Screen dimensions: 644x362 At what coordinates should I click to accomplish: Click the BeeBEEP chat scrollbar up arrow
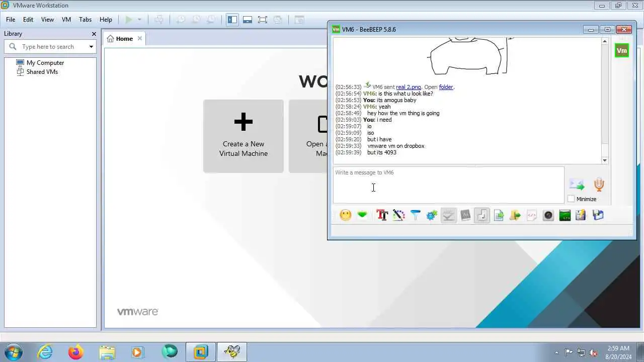coord(605,41)
